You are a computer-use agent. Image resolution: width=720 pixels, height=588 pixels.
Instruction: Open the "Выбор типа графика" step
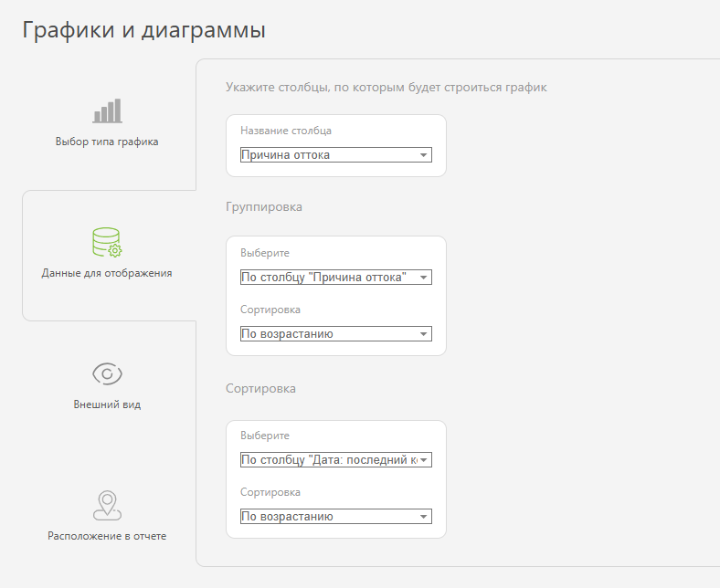[107, 142]
